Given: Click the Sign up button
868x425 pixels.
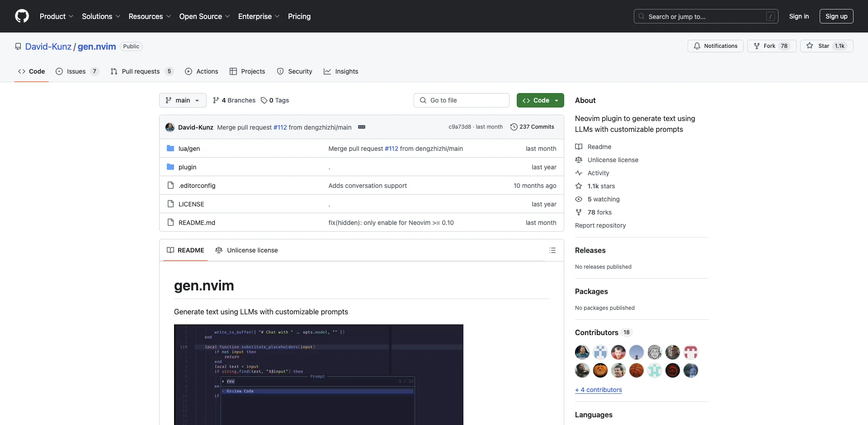Looking at the screenshot, I should (x=836, y=16).
